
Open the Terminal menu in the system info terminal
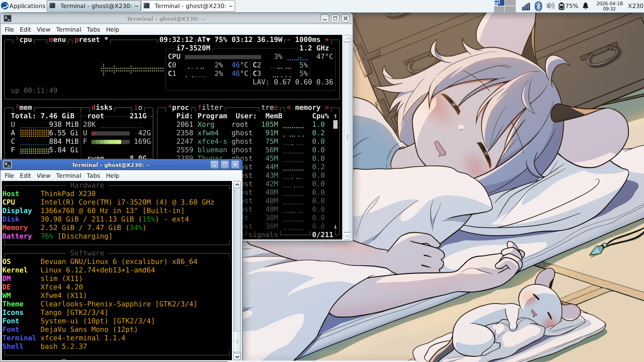click(x=69, y=175)
